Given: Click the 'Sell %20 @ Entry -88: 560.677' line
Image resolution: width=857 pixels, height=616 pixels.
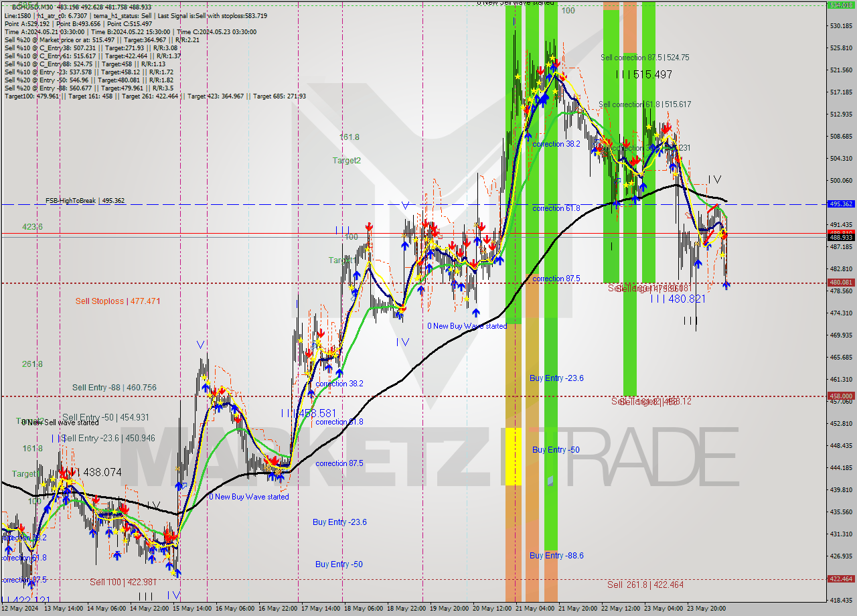Looking at the screenshot, I should (x=88, y=88).
